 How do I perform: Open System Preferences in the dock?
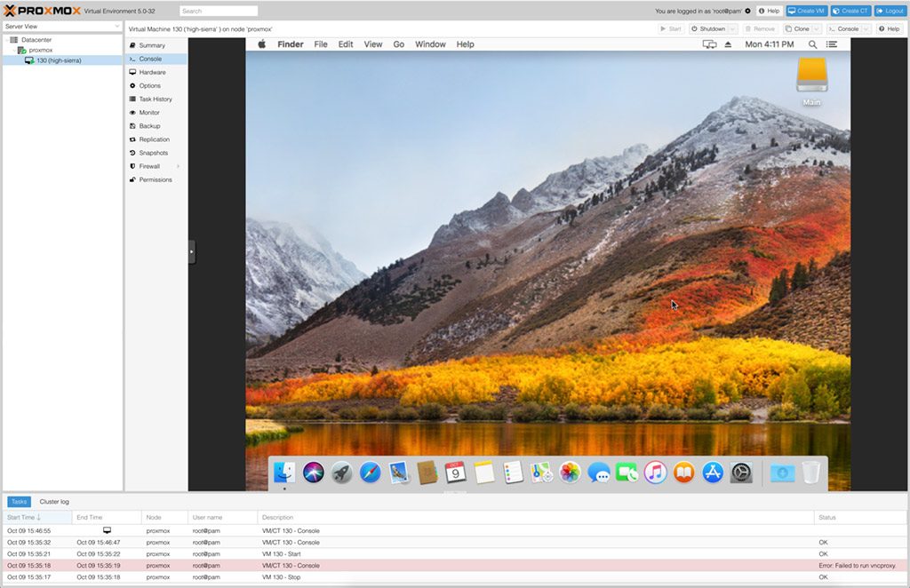741,473
